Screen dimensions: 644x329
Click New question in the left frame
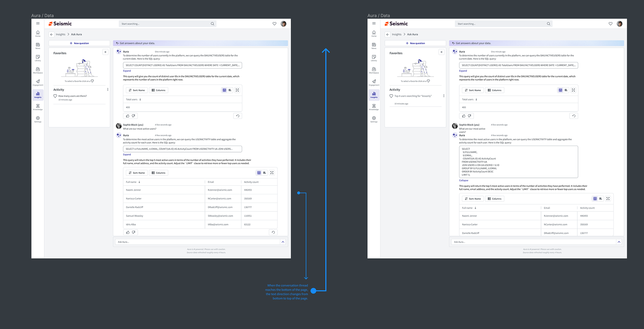pos(79,43)
